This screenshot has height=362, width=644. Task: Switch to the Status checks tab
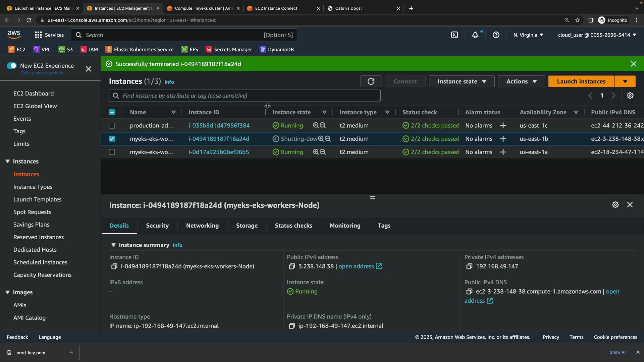coord(293,226)
